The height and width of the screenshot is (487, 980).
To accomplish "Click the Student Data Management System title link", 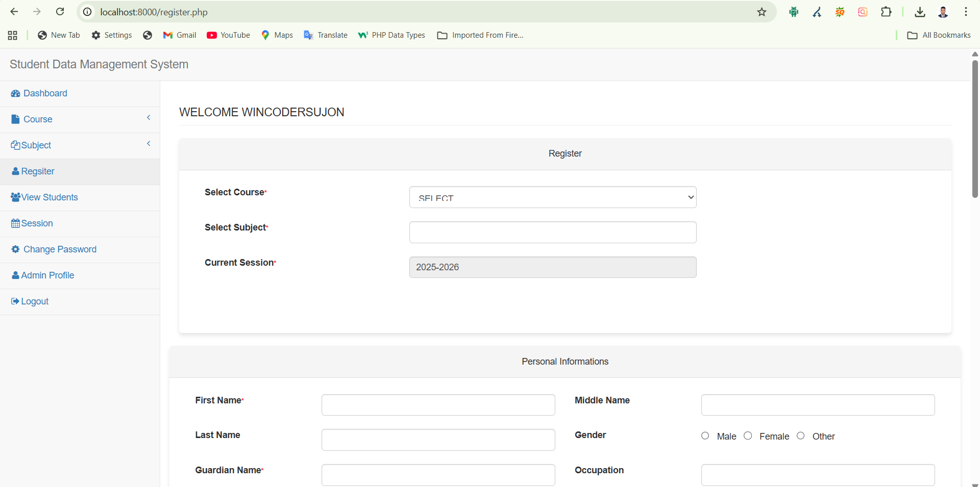I will point(99,64).
